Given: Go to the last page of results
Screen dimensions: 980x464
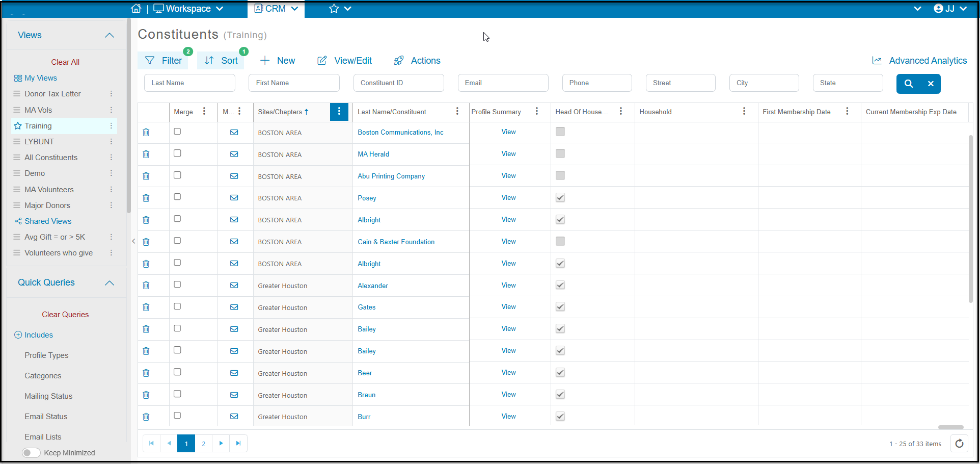Looking at the screenshot, I should 238,444.
